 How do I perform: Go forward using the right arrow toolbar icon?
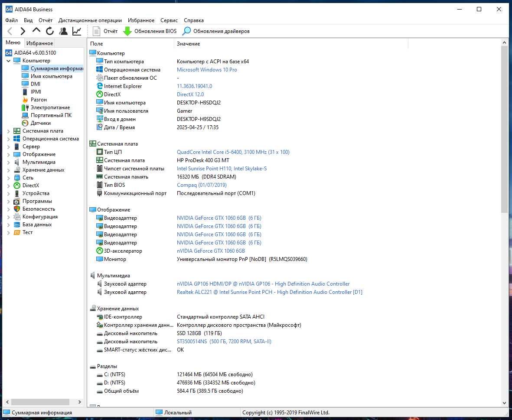23,31
